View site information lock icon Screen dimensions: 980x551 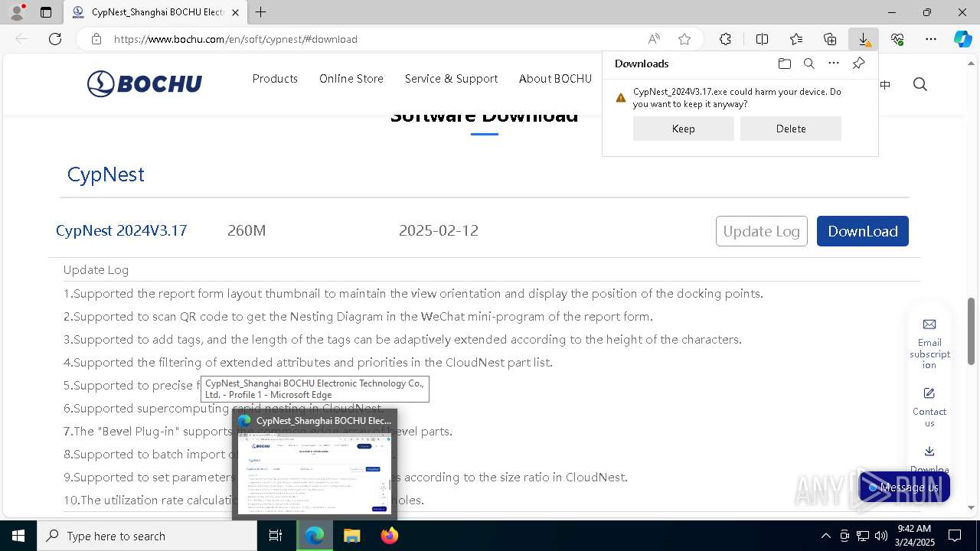(96, 39)
